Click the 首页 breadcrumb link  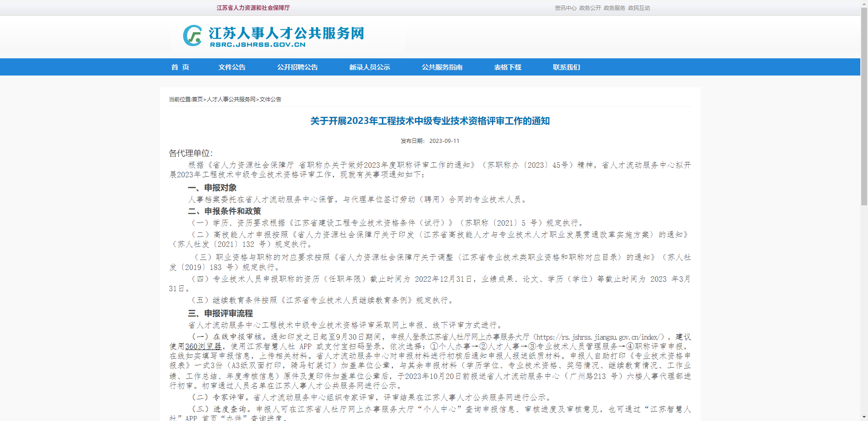[197, 99]
